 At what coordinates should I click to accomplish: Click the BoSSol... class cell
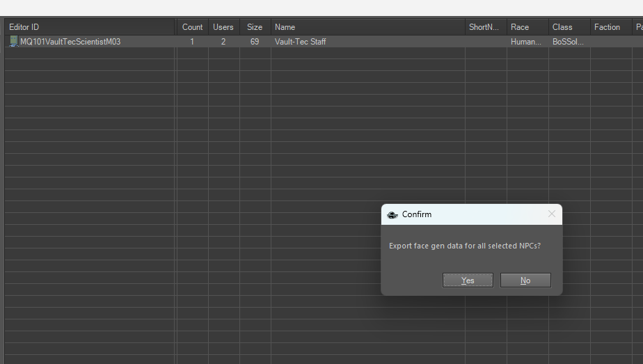point(568,42)
